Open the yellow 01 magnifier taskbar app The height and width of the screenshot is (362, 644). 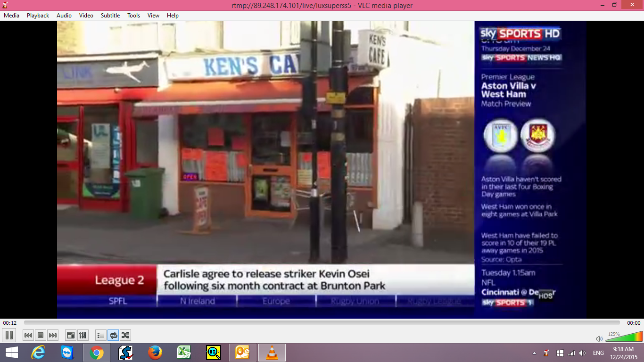point(214,353)
